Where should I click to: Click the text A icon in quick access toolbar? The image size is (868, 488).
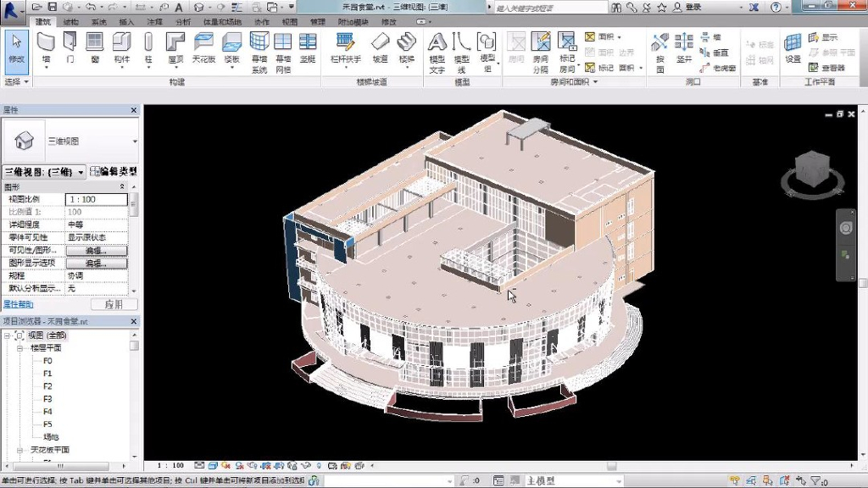[179, 7]
